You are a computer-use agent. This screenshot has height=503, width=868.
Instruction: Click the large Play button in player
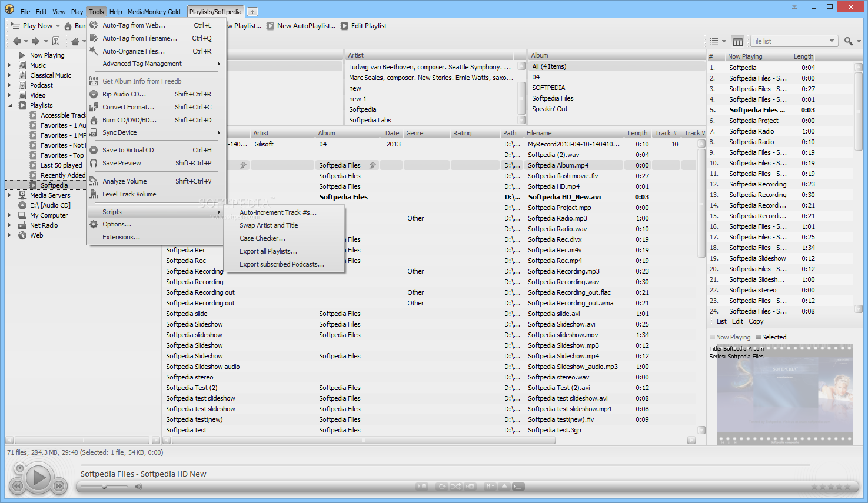pos(39,477)
